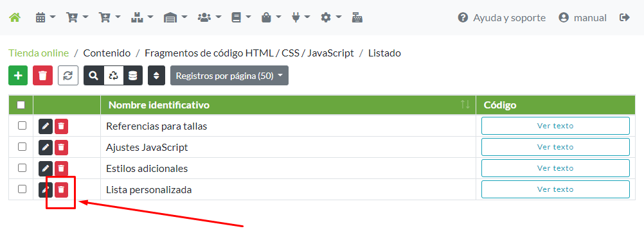View text for Lista personalizada

coord(555,189)
